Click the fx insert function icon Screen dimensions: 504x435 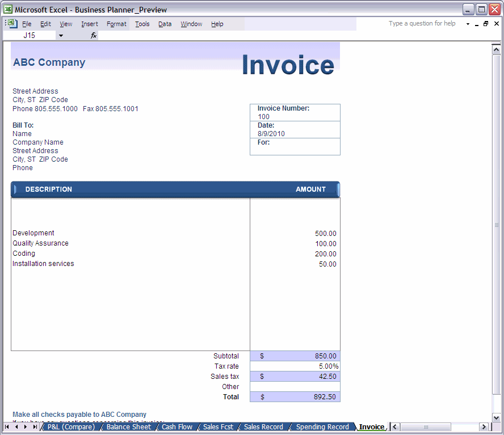point(94,35)
